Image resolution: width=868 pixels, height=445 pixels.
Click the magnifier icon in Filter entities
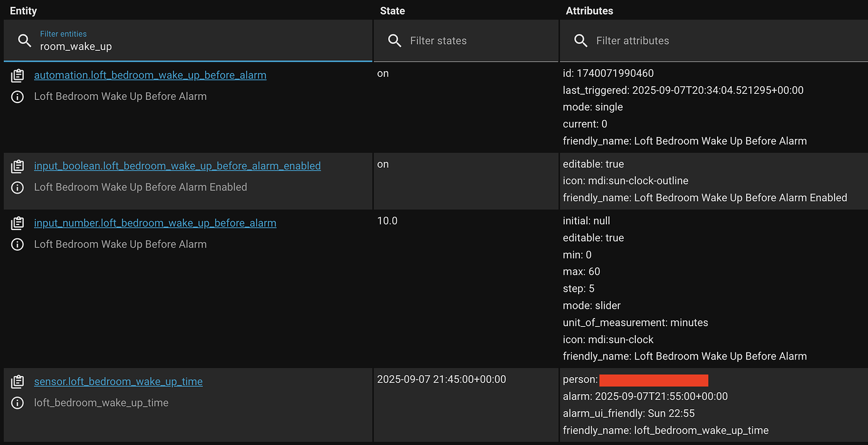pyautogui.click(x=25, y=40)
